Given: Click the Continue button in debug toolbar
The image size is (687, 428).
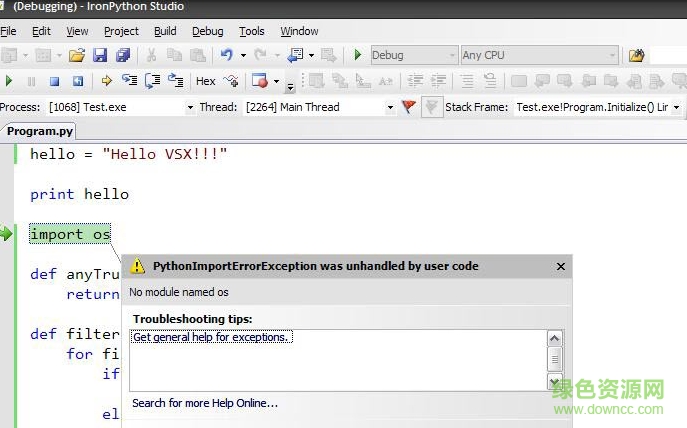Looking at the screenshot, I should point(8,81).
